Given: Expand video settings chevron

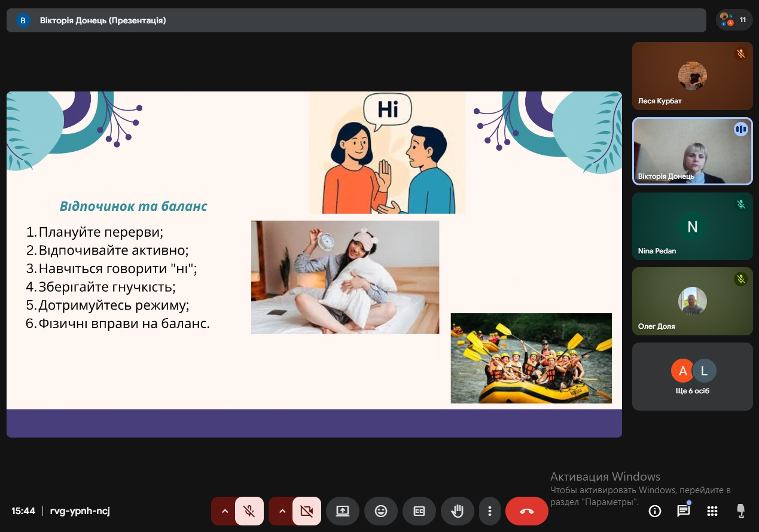Looking at the screenshot, I should pyautogui.click(x=282, y=511).
